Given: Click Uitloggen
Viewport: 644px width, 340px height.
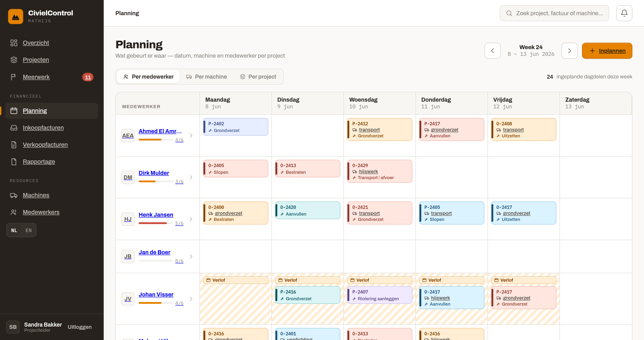Looking at the screenshot, I should [x=80, y=327].
